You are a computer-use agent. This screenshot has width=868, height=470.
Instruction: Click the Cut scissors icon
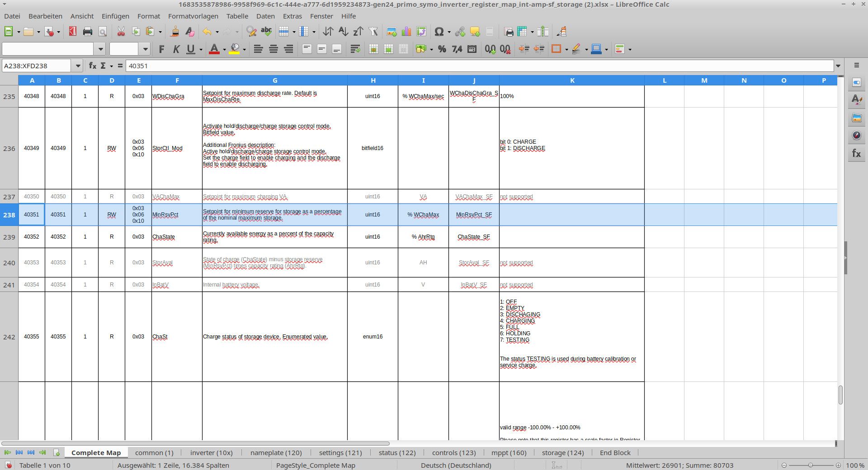[x=121, y=32]
